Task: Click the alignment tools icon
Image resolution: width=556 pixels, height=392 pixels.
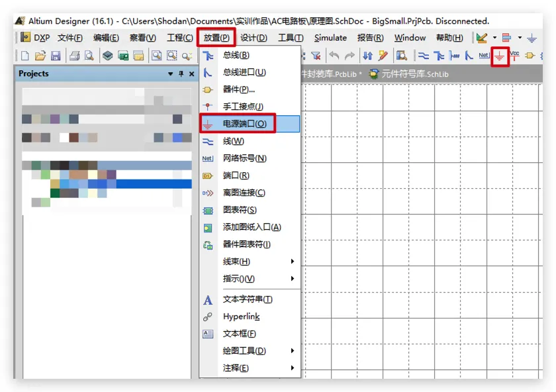Action: (507, 37)
